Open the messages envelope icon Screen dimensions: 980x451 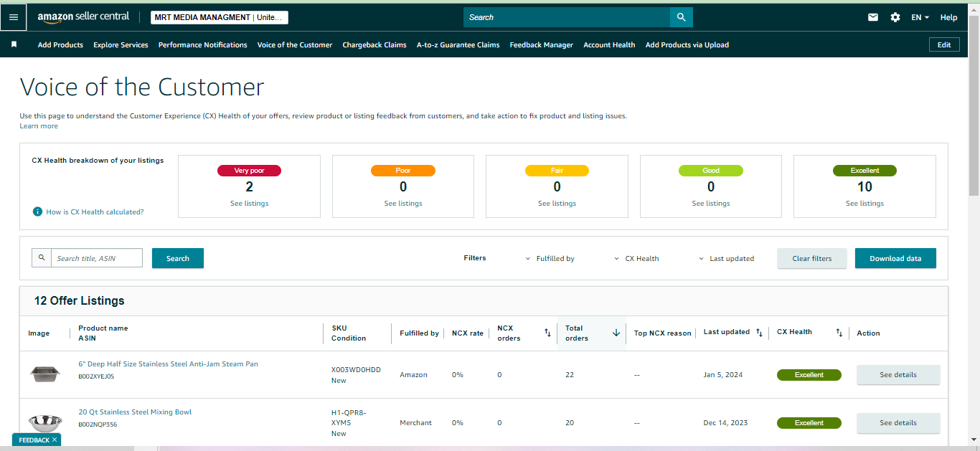[x=873, y=17]
